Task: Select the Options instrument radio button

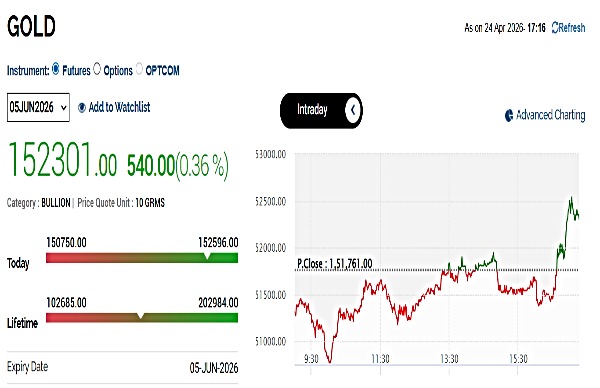Action: click(97, 69)
